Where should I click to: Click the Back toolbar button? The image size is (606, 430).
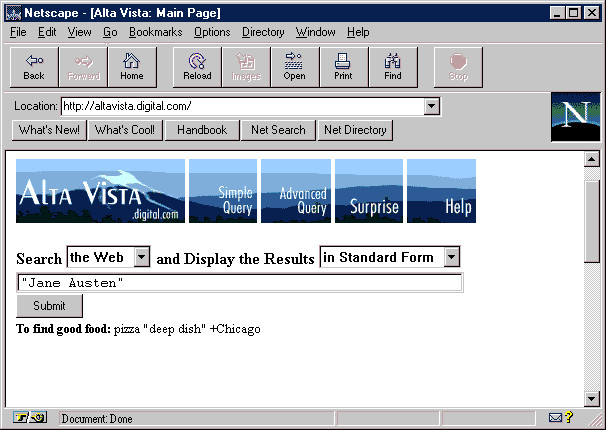coord(34,67)
